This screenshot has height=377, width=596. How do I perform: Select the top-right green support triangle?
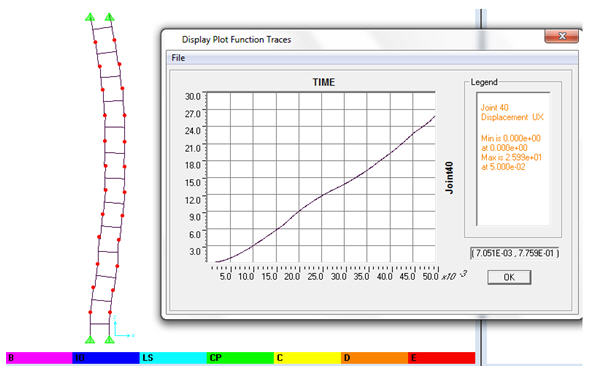pyautogui.click(x=109, y=17)
